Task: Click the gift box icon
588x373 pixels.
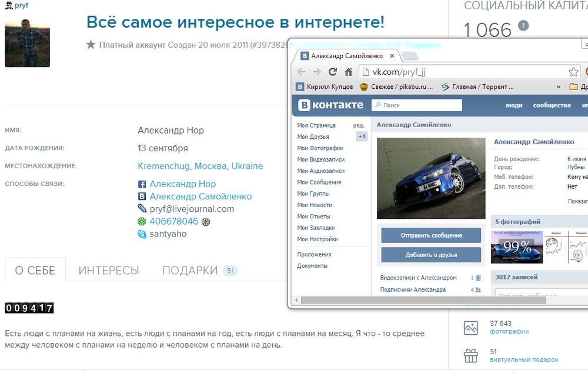Action: pos(470,355)
